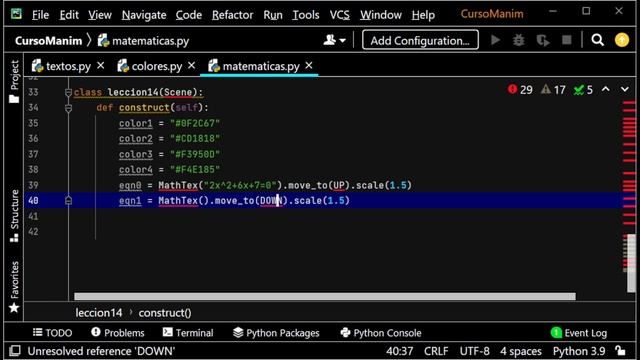
Task: Open the Terminal tool window
Action: point(188,333)
